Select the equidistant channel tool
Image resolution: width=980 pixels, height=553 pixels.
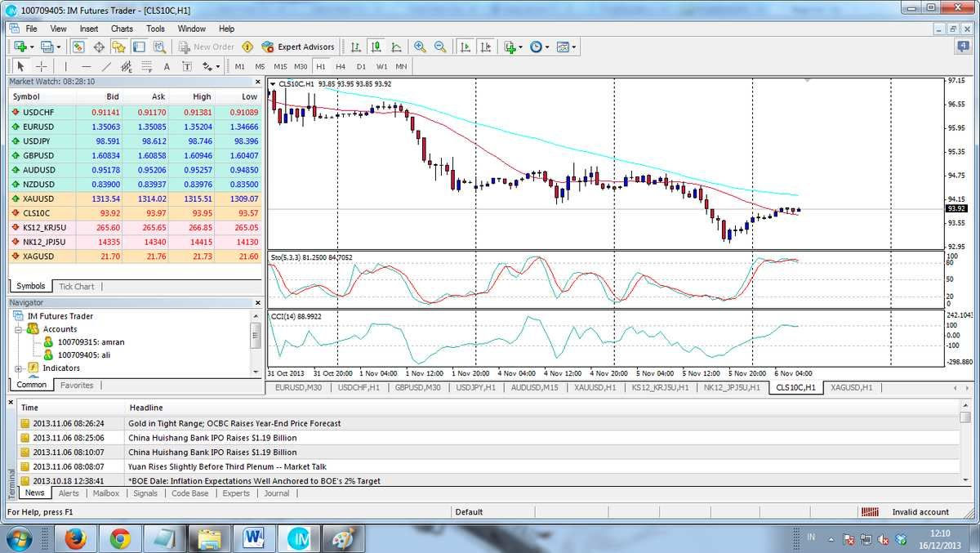click(126, 66)
